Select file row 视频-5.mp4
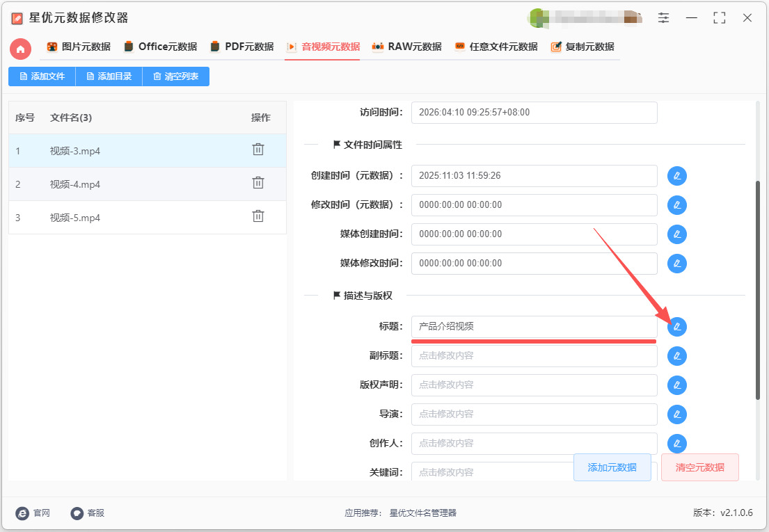Viewport: 769px width, 532px height. pos(148,218)
